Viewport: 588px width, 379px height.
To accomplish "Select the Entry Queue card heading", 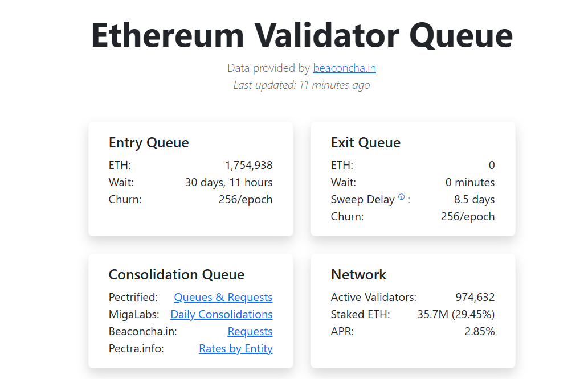I will coord(149,143).
